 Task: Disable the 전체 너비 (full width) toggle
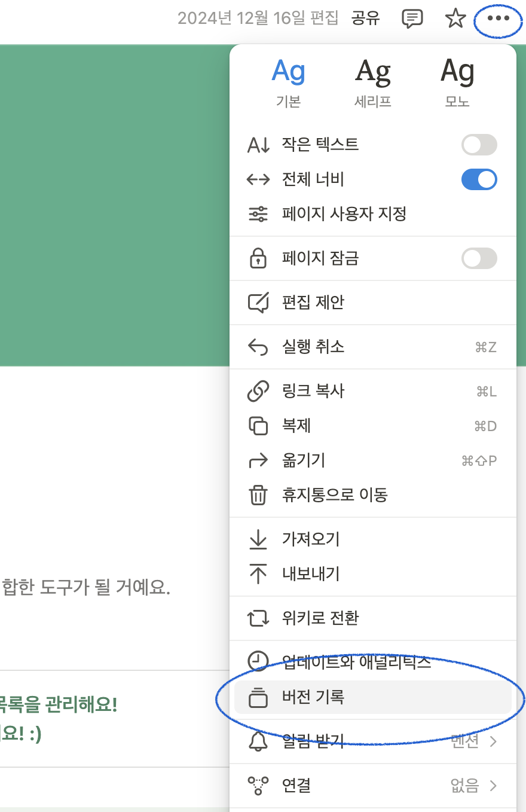[x=478, y=179]
